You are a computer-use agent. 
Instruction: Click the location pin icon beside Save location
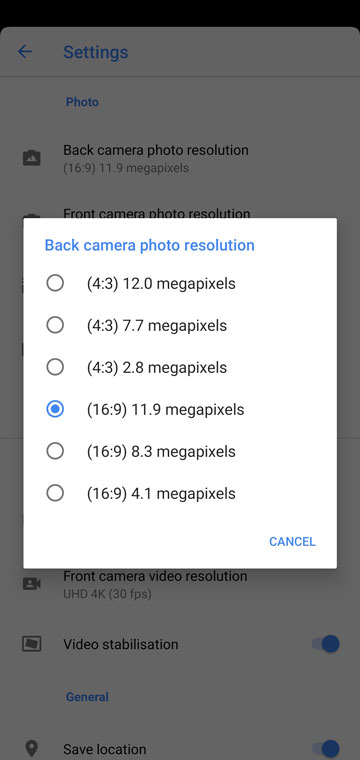tap(31, 748)
